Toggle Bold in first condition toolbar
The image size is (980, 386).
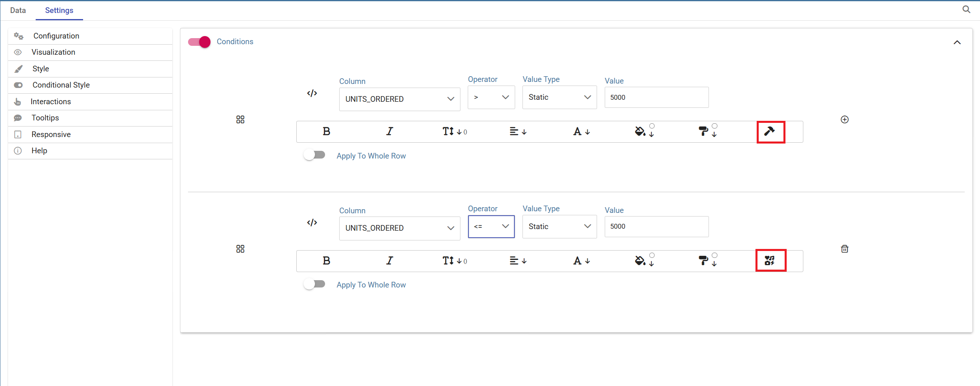[x=326, y=131]
